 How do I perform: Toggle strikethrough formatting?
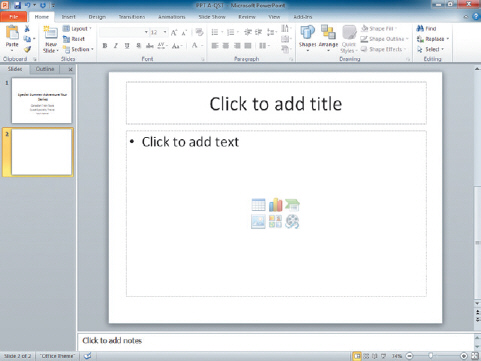(x=150, y=46)
